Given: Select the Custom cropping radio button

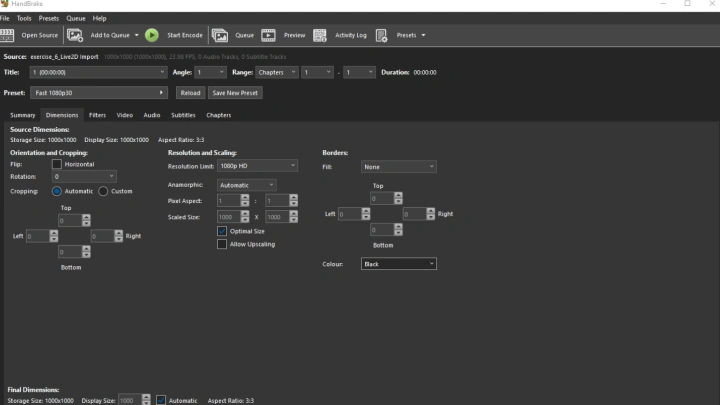Looking at the screenshot, I should 103,191.
